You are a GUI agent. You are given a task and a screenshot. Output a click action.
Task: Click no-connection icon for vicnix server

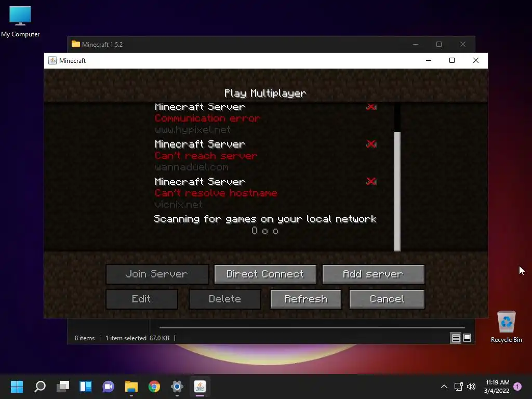pyautogui.click(x=371, y=181)
